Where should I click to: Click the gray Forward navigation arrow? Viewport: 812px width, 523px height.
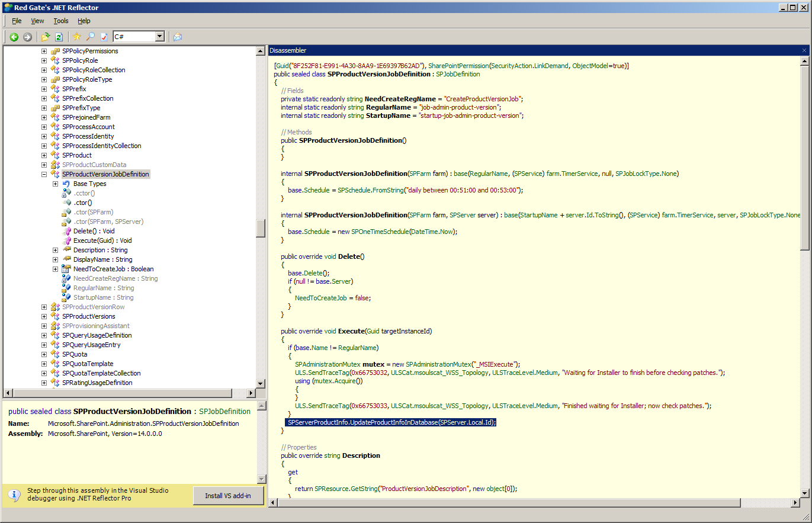point(27,37)
